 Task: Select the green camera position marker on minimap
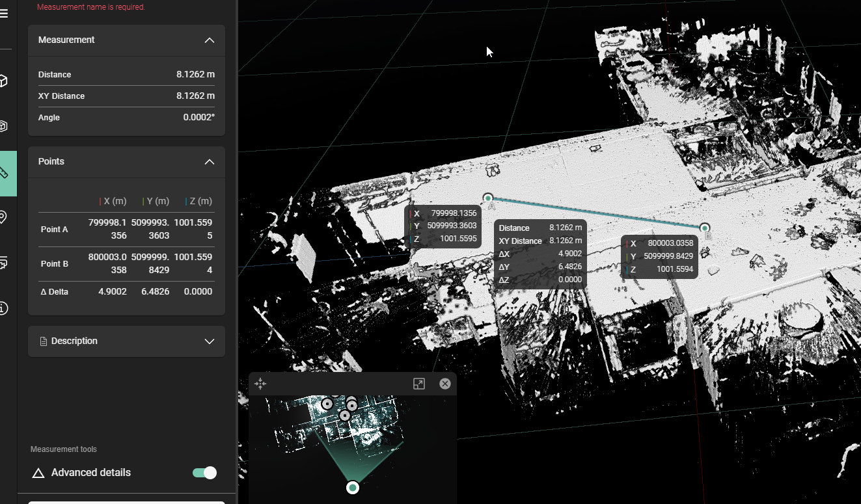click(353, 487)
